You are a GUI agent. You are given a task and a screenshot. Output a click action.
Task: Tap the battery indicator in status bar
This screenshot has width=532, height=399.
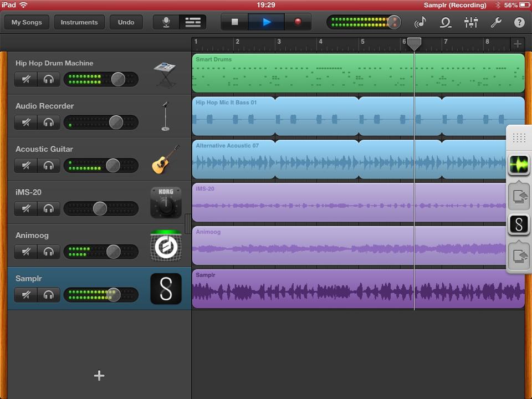coord(525,5)
